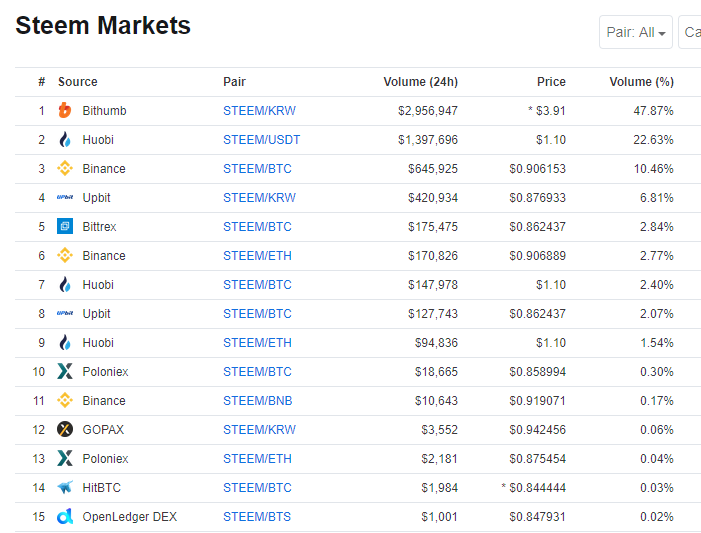
Task: Click the Bithumb exchange logo icon
Action: pos(65,110)
